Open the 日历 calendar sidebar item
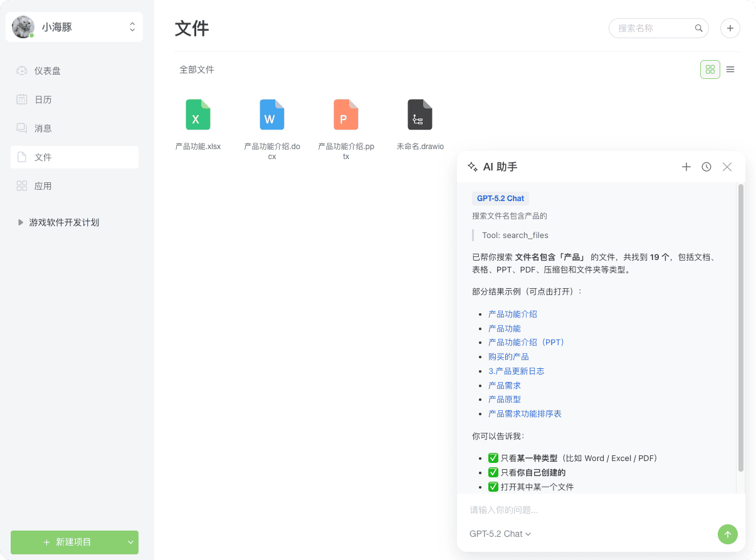Viewport: 756px width, 560px height. point(75,100)
